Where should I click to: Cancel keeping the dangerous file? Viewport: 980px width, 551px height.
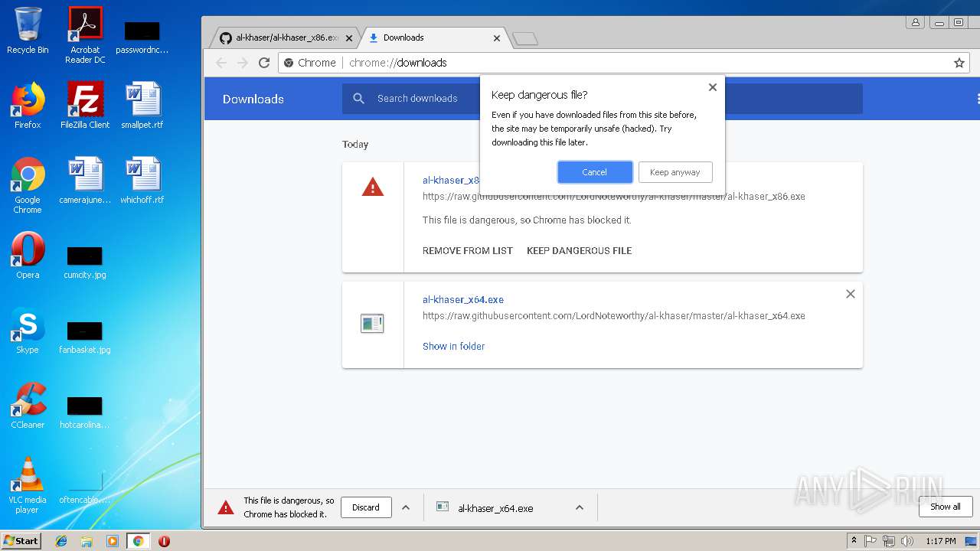coord(595,172)
